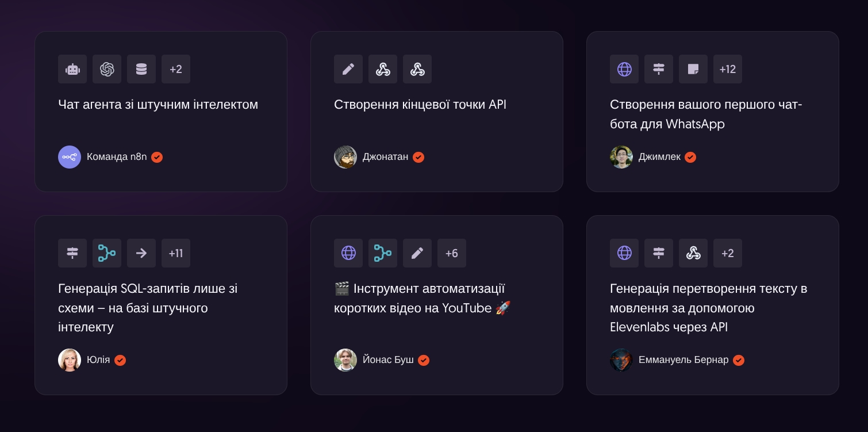This screenshot has height=432, width=868.
Task: Click the signpost icon on SQL generation card
Action: click(72, 253)
